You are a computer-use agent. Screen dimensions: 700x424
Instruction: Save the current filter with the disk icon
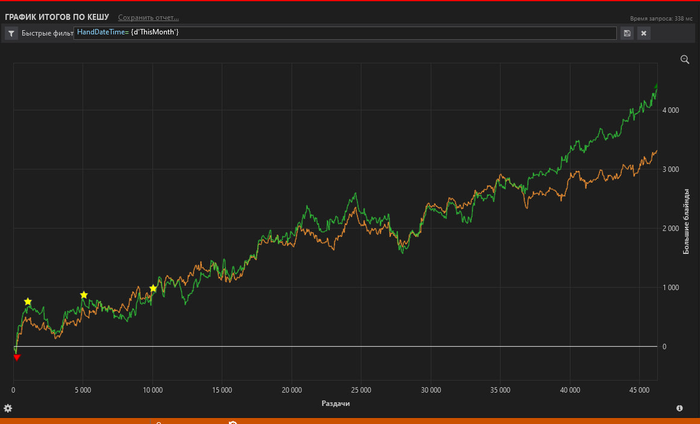(627, 33)
